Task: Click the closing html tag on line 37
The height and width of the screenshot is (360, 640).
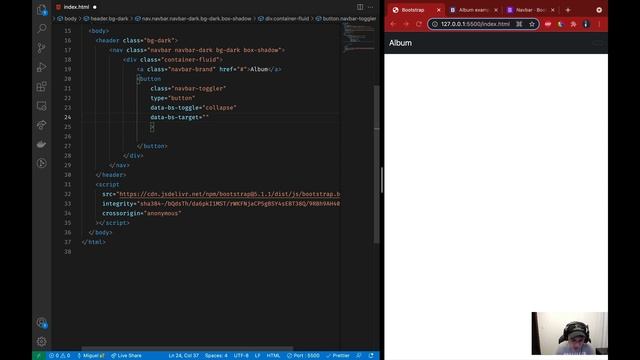Action: click(x=94, y=242)
